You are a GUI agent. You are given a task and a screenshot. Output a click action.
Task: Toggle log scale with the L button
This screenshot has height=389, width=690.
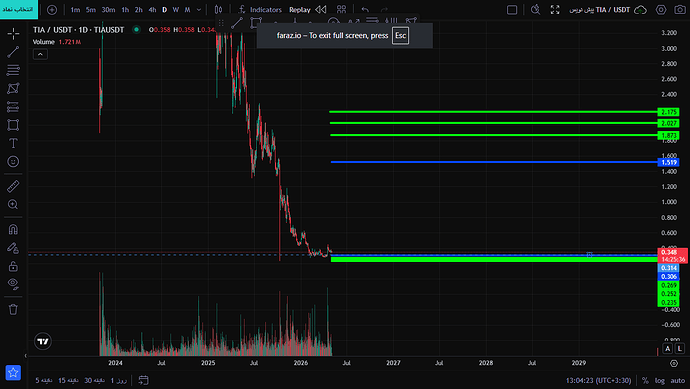pos(680,349)
